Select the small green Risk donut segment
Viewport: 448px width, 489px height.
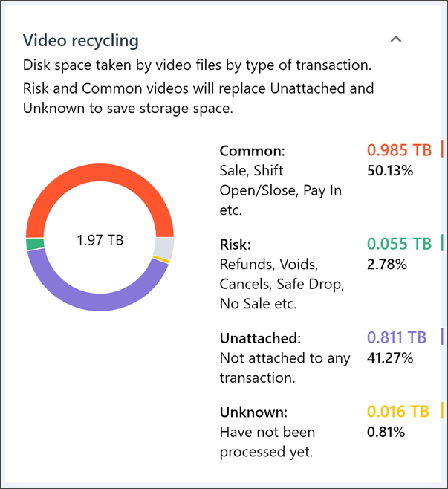tap(35, 244)
